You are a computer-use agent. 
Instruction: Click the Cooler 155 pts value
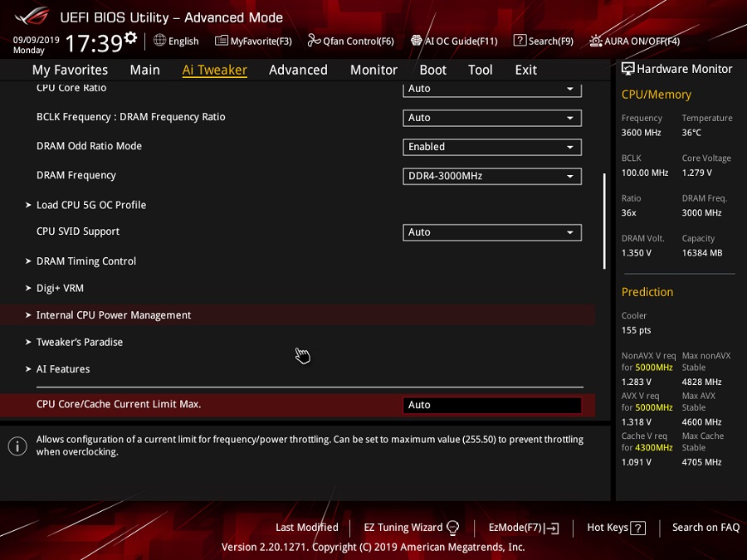point(636,330)
